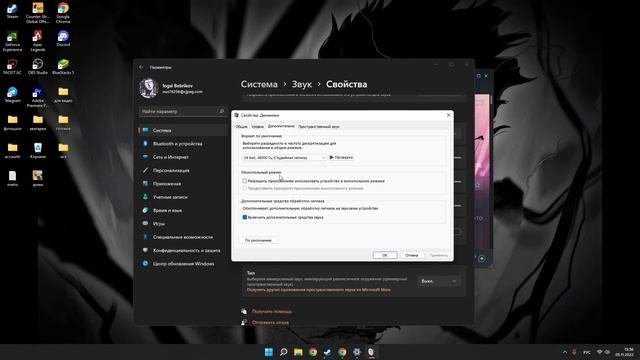This screenshot has height=360, width=640.
Task: Open the Google Chrome desktop shortcut
Action: coord(63,13)
